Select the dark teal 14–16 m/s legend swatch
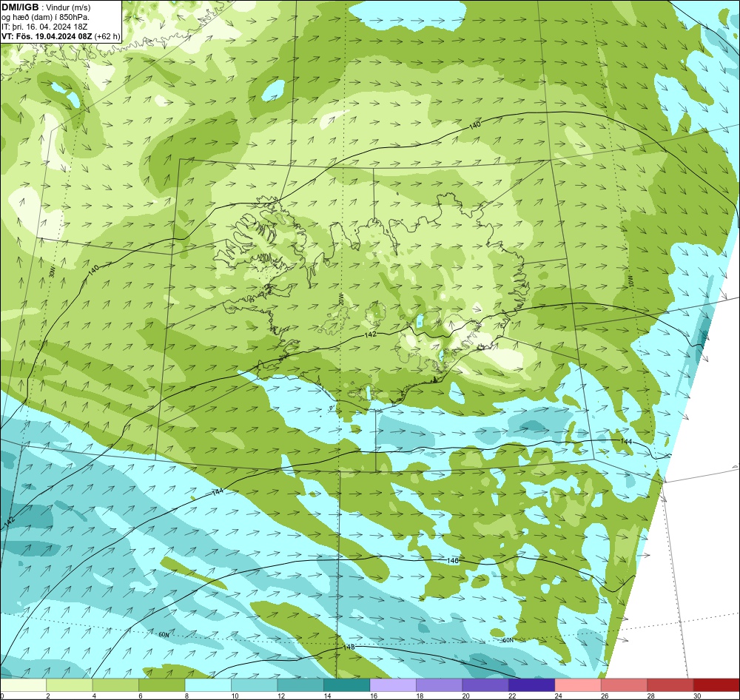Screen dimensions: 740x700 point(347,685)
